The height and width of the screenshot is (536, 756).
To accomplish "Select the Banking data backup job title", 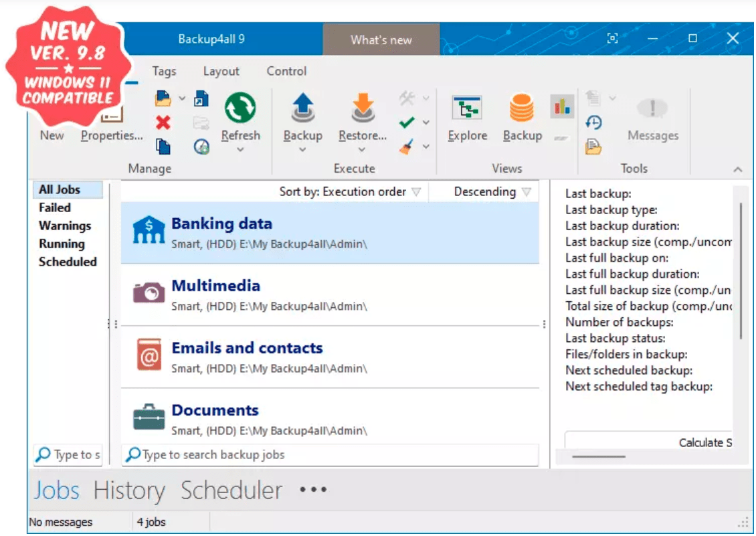I will click(x=222, y=224).
